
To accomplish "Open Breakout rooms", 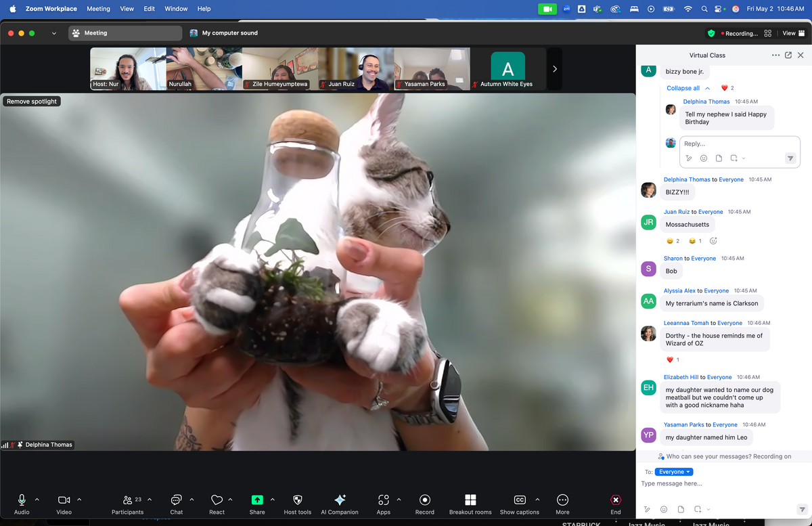I will point(470,504).
